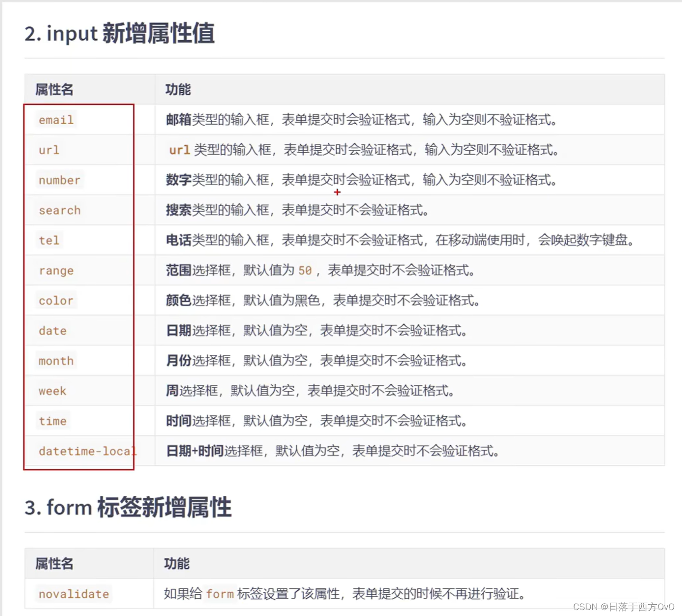This screenshot has width=682, height=616.
Task: Click the description starting with '颜色选择框'
Action: [323, 300]
